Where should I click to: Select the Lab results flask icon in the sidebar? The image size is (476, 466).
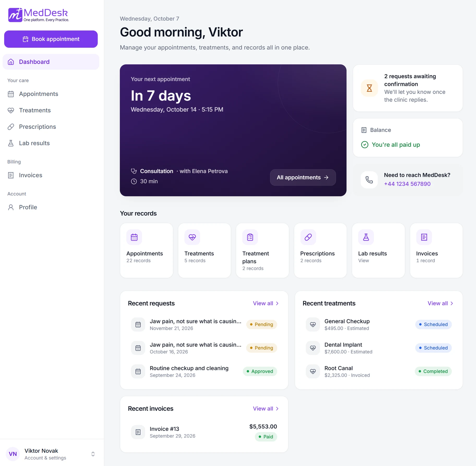tap(11, 143)
